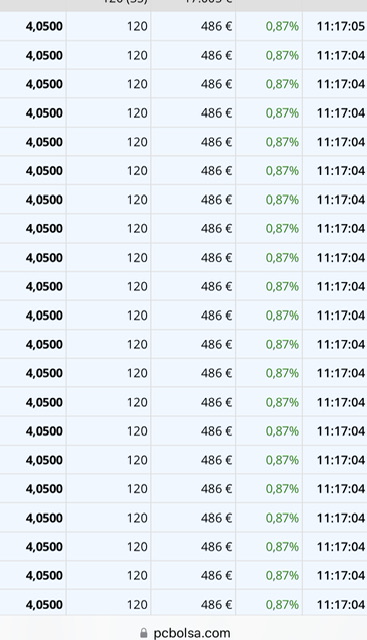Select the second-to-last row's 11:17:04 time
The height and width of the screenshot is (640, 367).
(340, 576)
